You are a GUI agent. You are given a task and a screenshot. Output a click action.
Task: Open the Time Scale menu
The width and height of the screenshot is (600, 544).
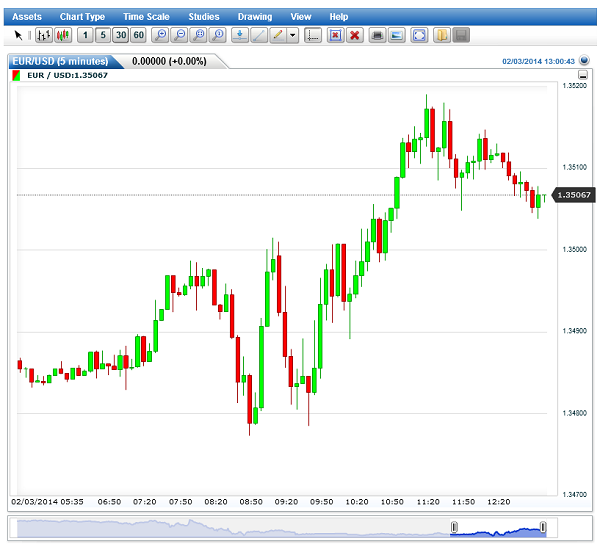146,17
